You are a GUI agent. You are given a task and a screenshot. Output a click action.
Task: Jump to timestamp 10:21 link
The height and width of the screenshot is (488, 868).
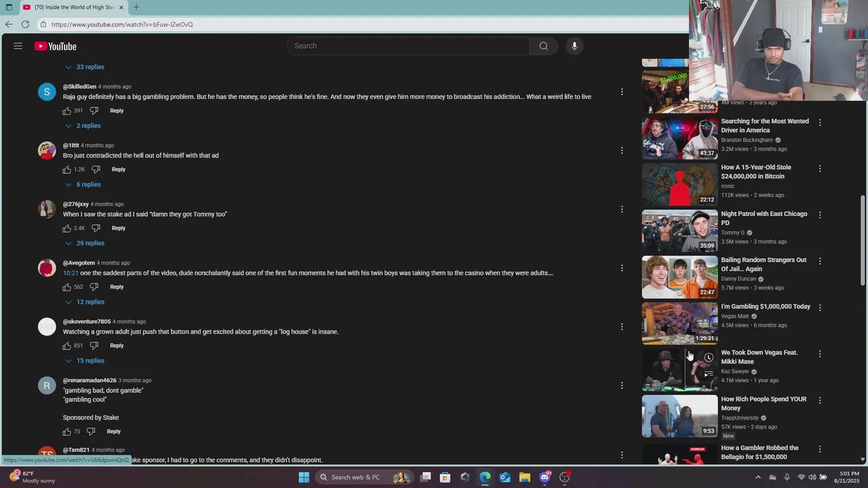click(x=71, y=273)
